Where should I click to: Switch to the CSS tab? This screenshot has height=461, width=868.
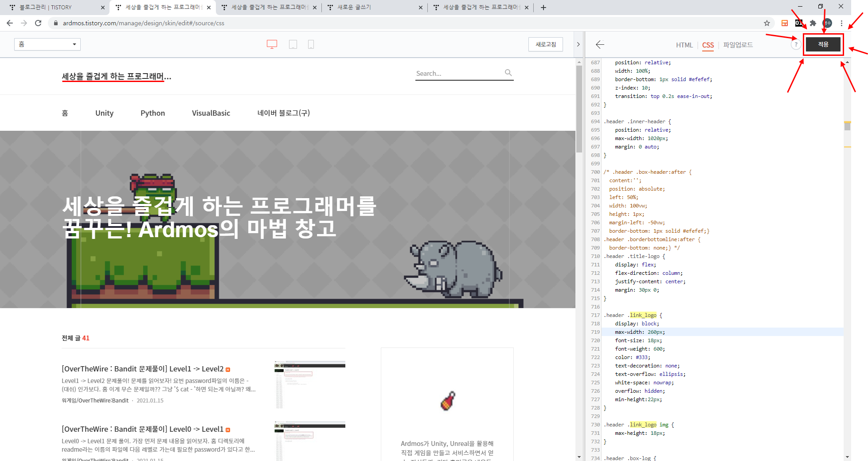coord(708,45)
